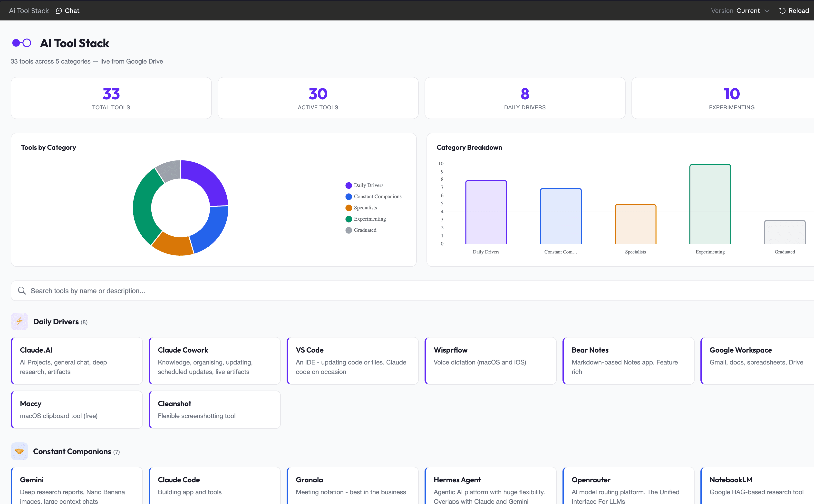Viewport: 814px width, 504px height.
Task: Toggle Constant Companions legend dot
Action: pos(349,197)
